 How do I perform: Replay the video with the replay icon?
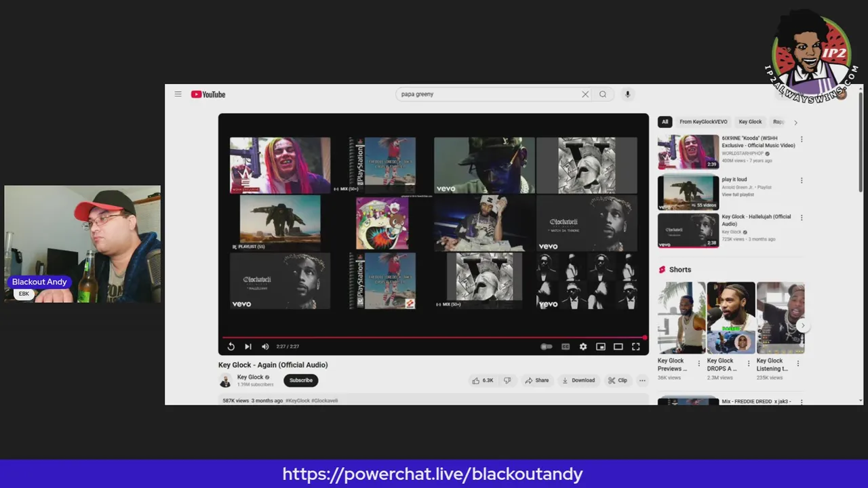231,346
